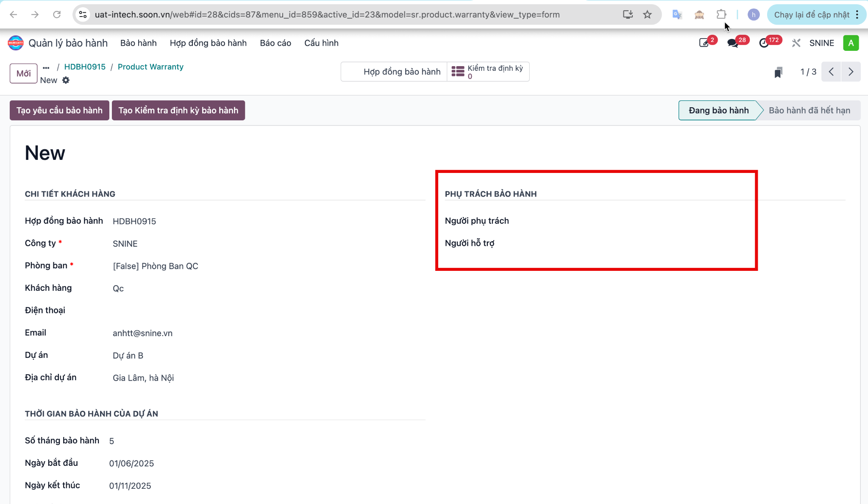868x504 pixels.
Task: Open the browser extensions puzzle icon
Action: [721, 15]
